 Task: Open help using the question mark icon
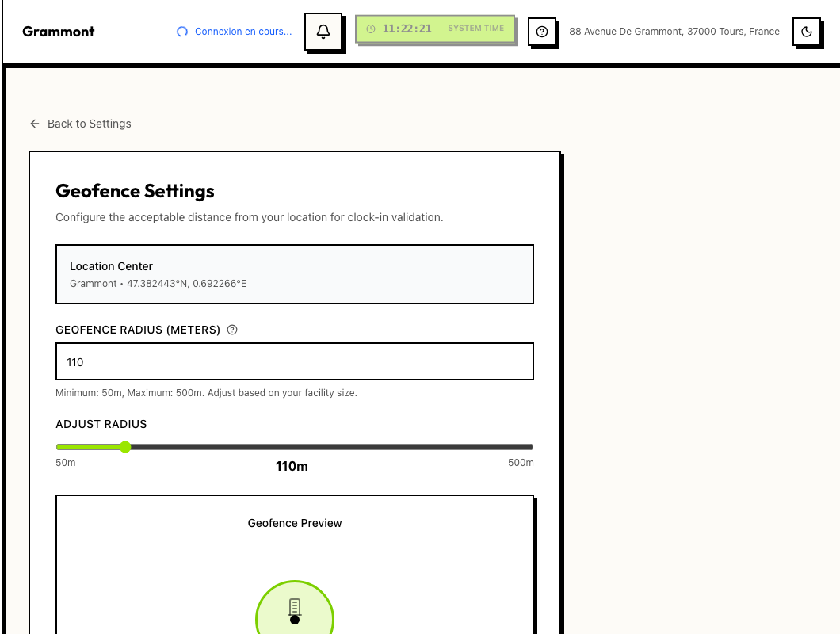(x=542, y=32)
